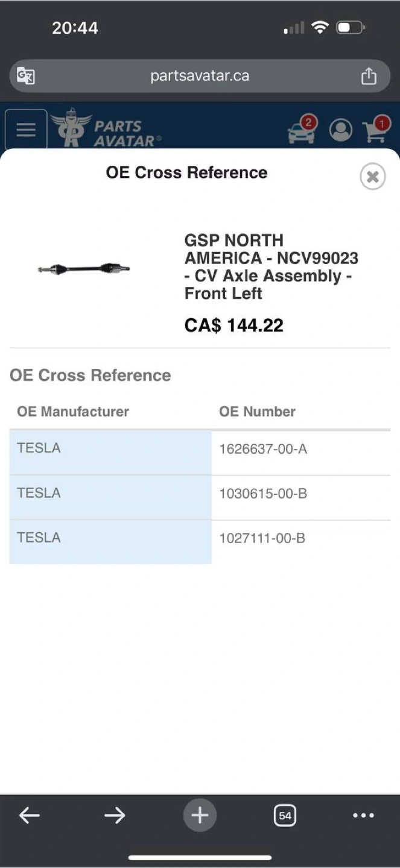This screenshot has width=400, height=868.
Task: Go back with browser back arrow
Action: tap(29, 816)
